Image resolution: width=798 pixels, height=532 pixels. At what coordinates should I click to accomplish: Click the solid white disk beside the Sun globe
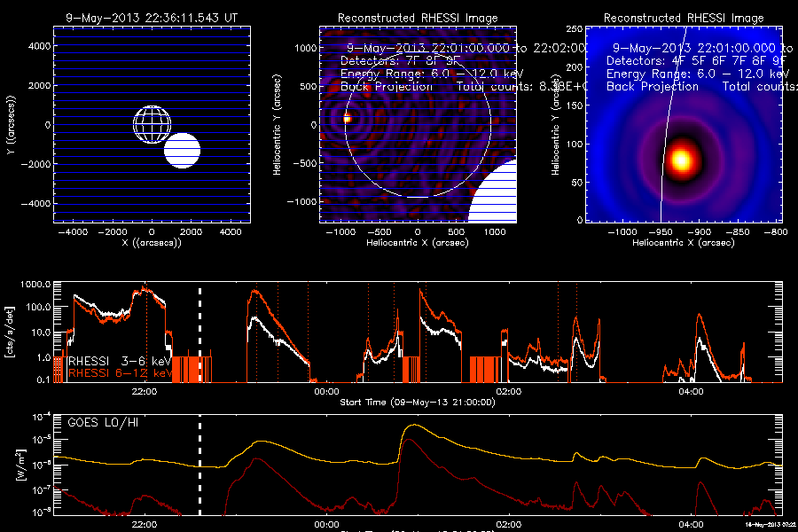tap(182, 151)
